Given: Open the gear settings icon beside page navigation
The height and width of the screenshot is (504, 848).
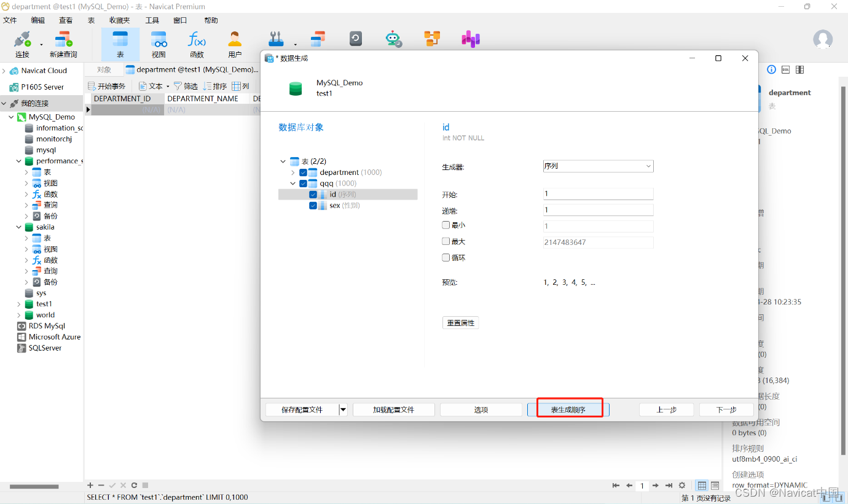Looking at the screenshot, I should tap(681, 486).
